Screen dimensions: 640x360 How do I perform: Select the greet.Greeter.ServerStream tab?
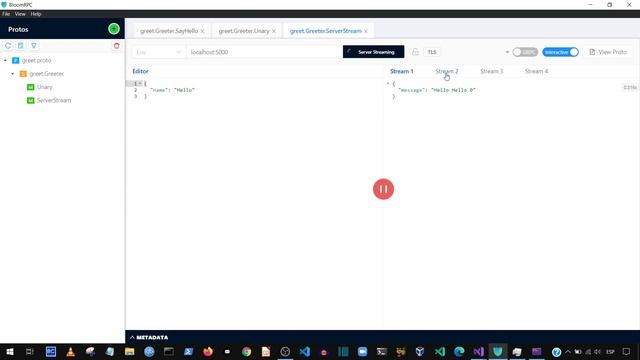pyautogui.click(x=326, y=31)
